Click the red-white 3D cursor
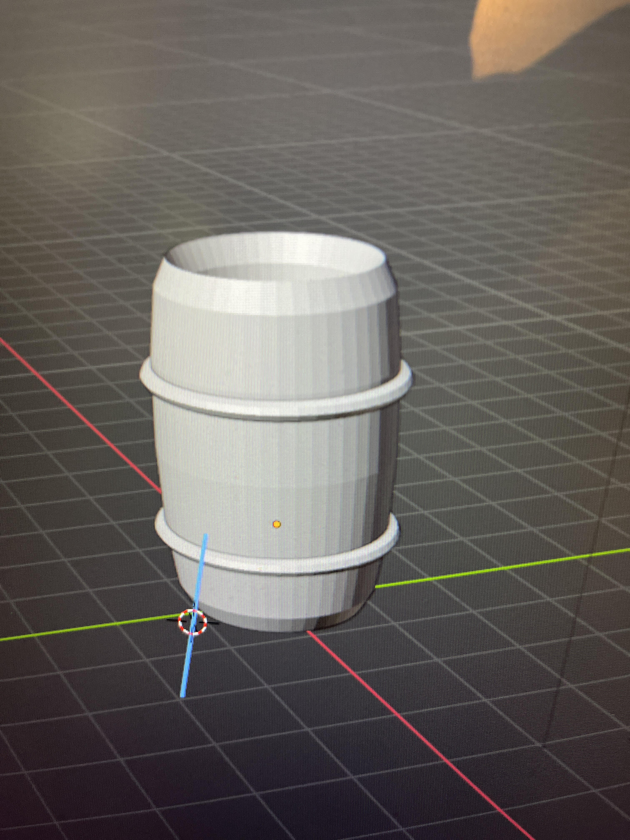 192,622
